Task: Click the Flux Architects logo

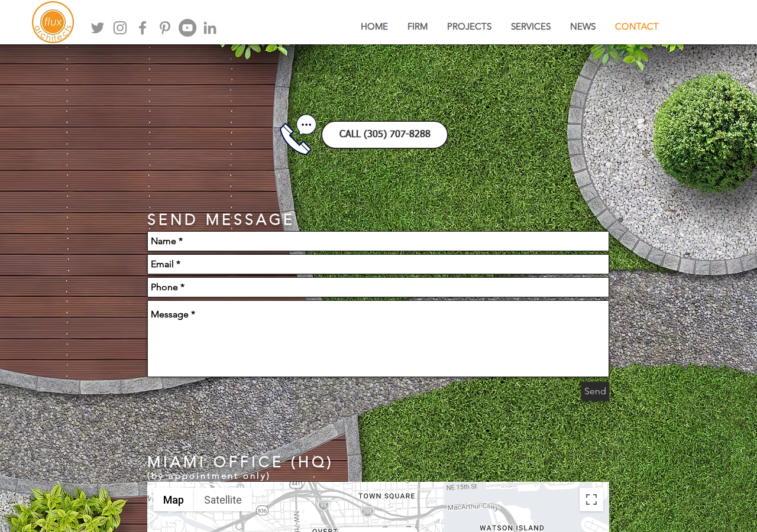Action: (53, 22)
